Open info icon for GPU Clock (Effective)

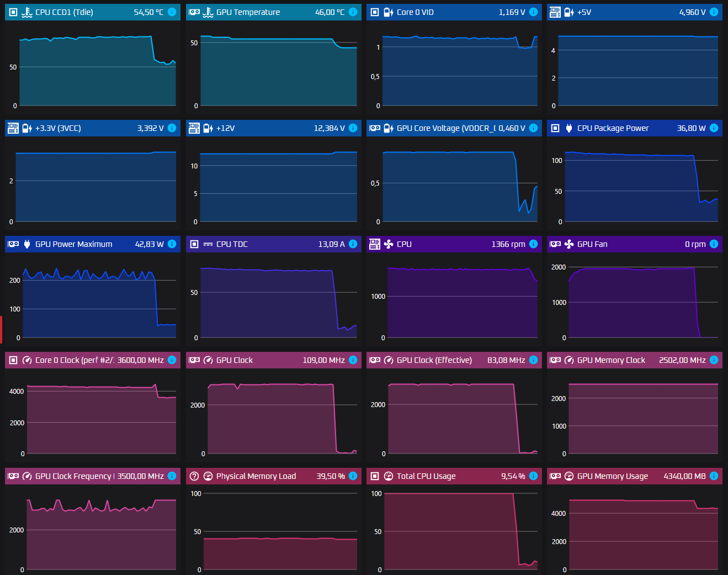pyautogui.click(x=534, y=360)
